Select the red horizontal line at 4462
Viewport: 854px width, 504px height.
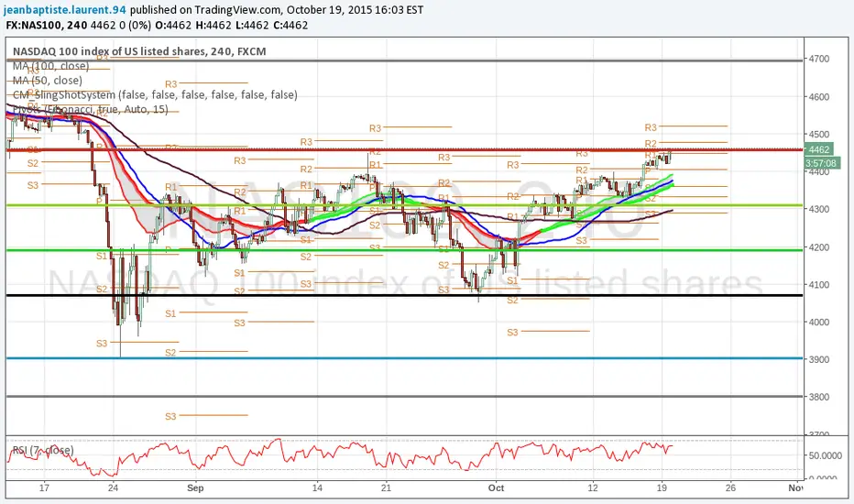[404, 149]
